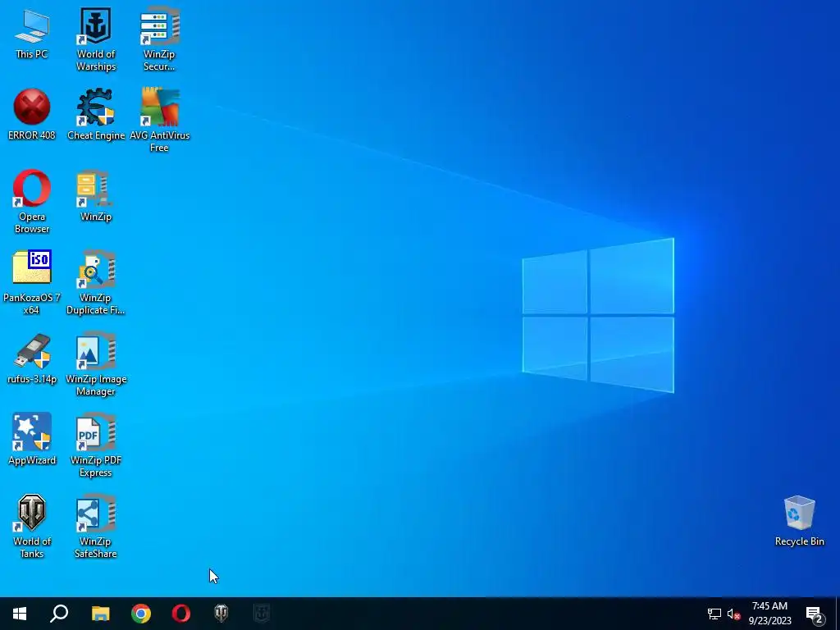Open taskbar Search magnifier
840x630 pixels.
(x=59, y=614)
